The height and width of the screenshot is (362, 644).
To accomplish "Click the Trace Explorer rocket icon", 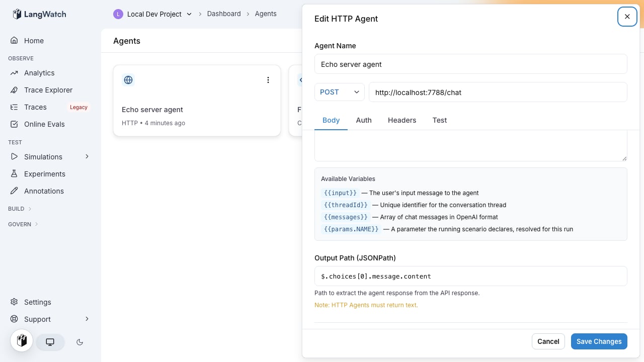I will (14, 90).
